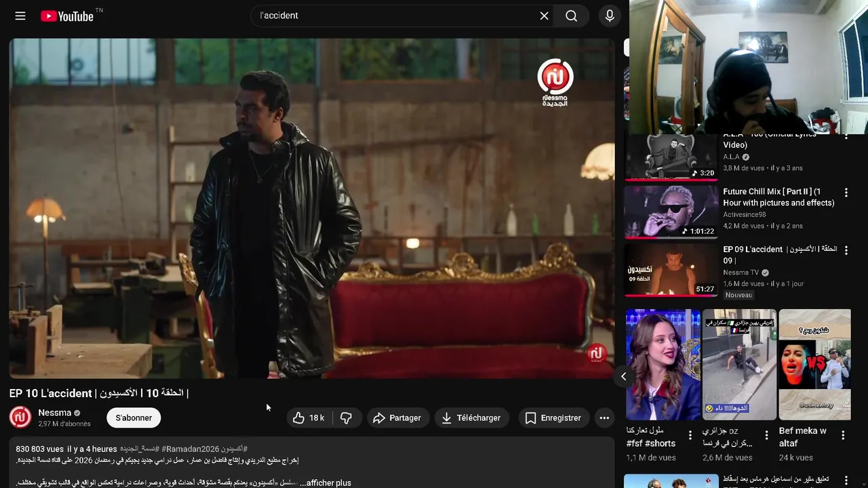Open options for the dz جزائري short
The height and width of the screenshot is (488, 868).
pos(767,435)
